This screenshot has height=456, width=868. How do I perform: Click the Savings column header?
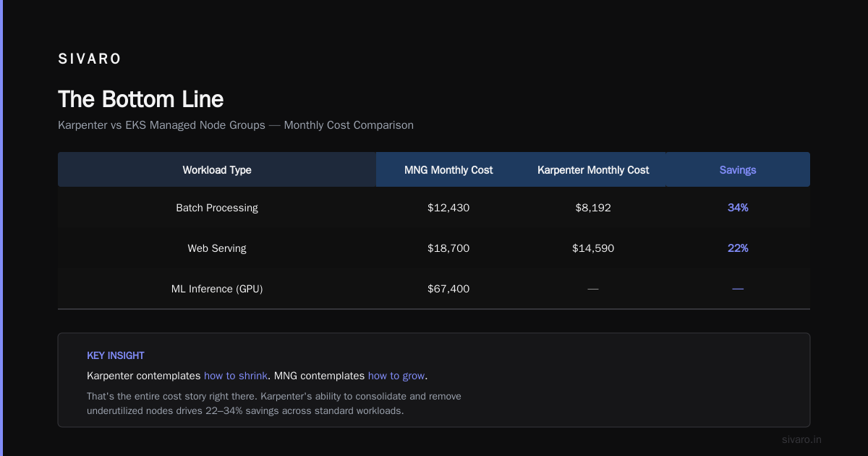tap(738, 170)
